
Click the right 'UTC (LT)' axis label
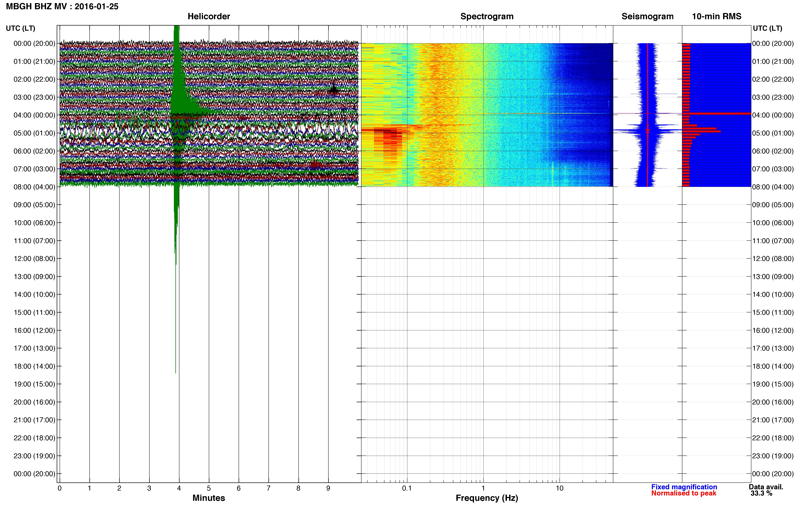click(767, 28)
